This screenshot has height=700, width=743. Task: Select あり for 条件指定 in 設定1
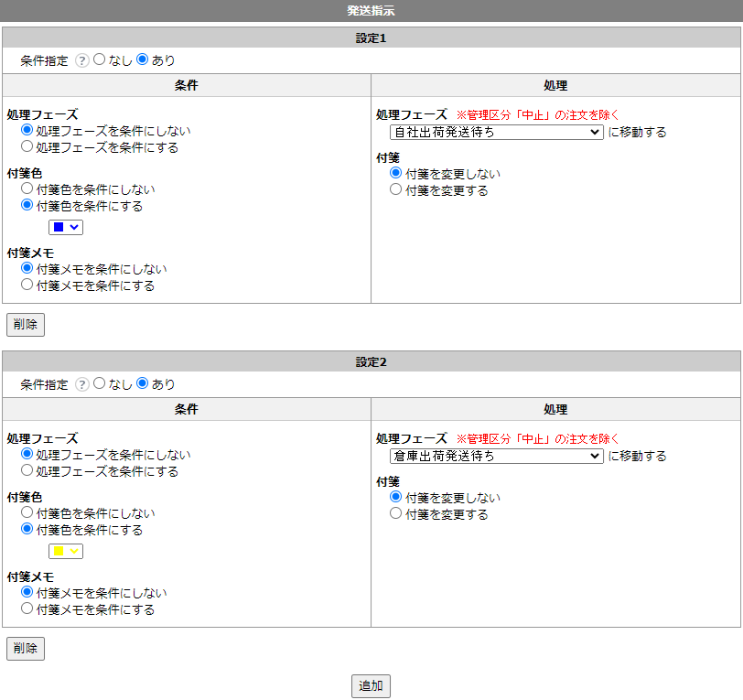[x=142, y=59]
